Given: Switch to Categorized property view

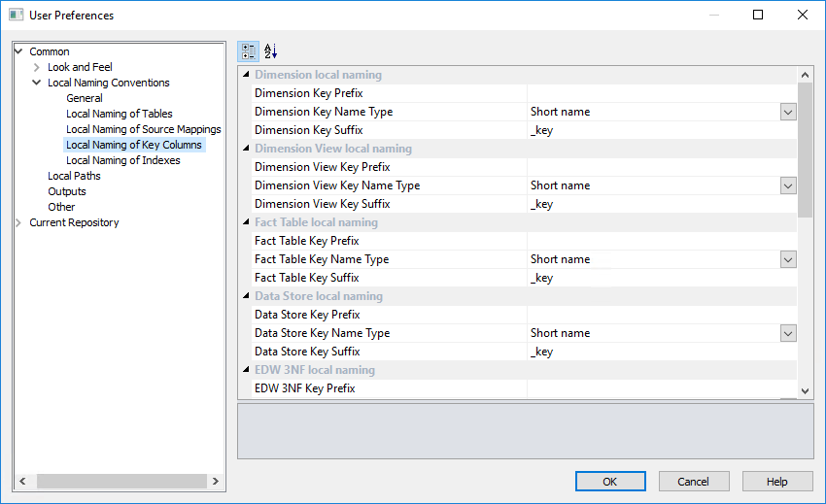Looking at the screenshot, I should coord(248,51).
